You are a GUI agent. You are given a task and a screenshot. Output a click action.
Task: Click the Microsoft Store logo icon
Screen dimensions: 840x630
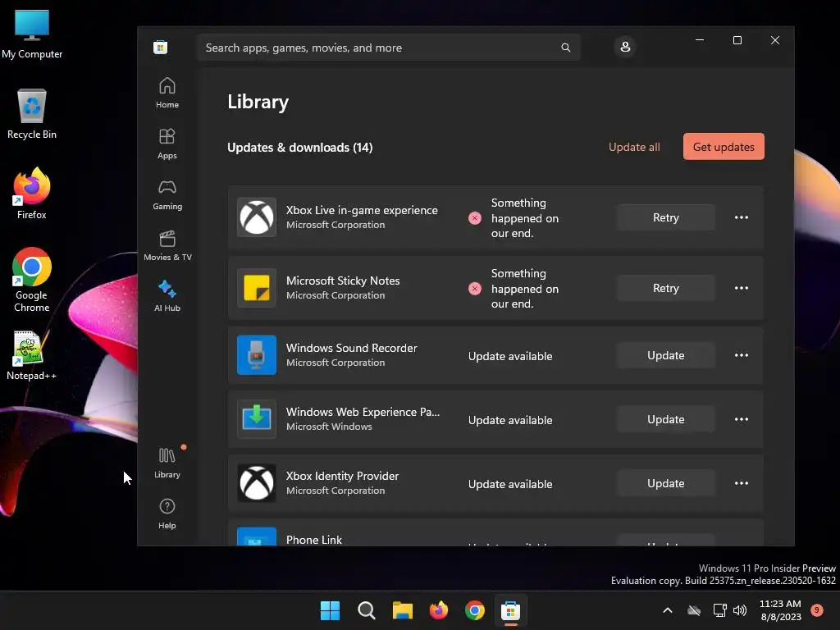tap(160, 47)
